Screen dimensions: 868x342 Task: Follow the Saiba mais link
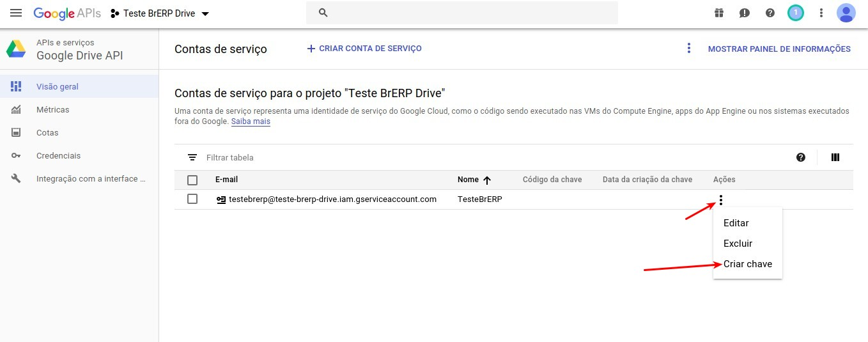point(251,121)
